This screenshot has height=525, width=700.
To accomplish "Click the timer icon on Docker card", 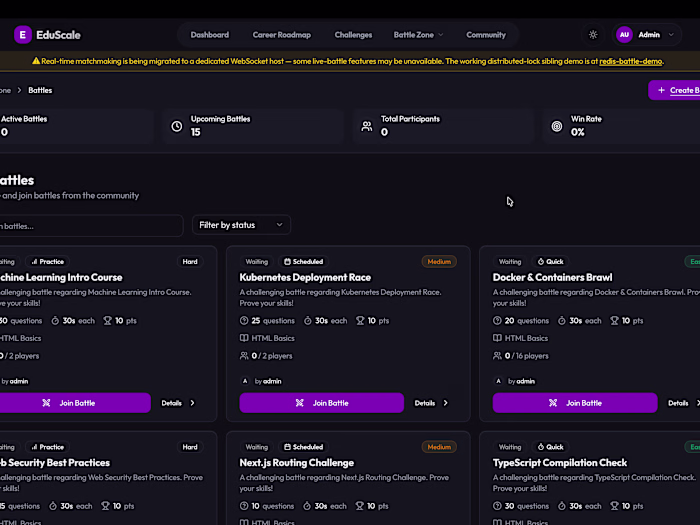I will (562, 321).
